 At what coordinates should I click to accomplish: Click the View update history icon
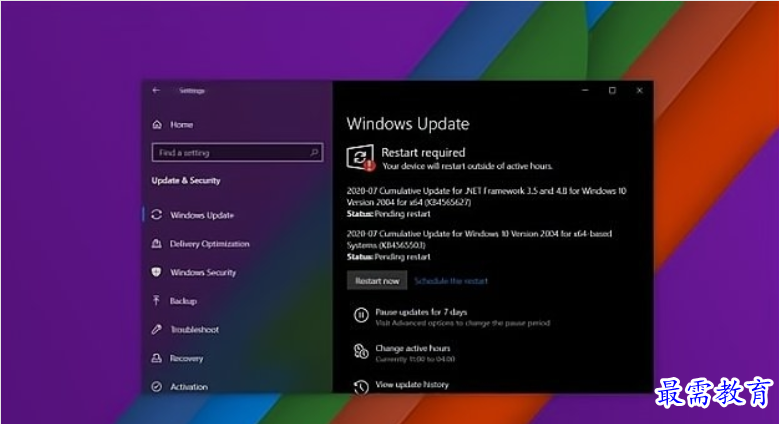[x=361, y=387]
